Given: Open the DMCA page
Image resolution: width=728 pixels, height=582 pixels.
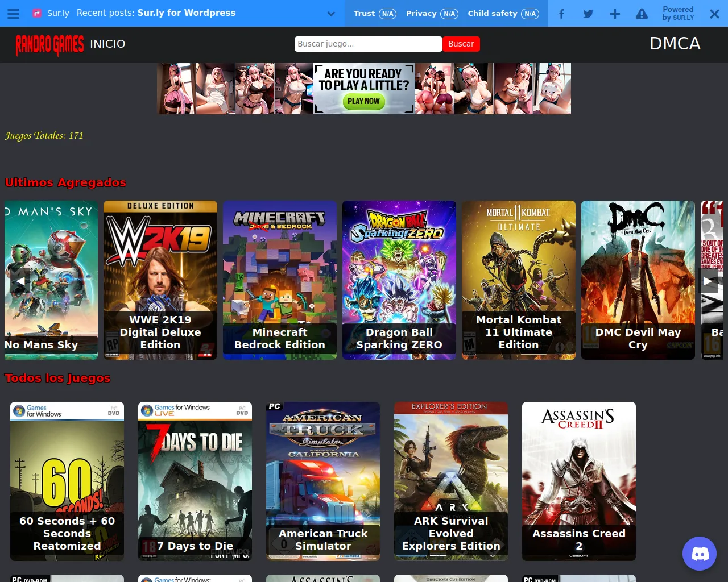Looking at the screenshot, I should pyautogui.click(x=675, y=44).
